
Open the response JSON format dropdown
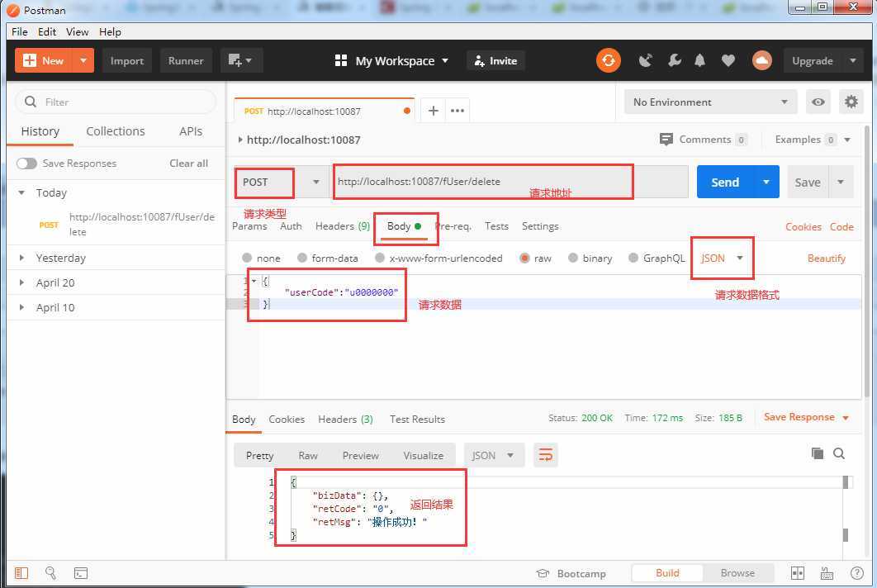(493, 455)
